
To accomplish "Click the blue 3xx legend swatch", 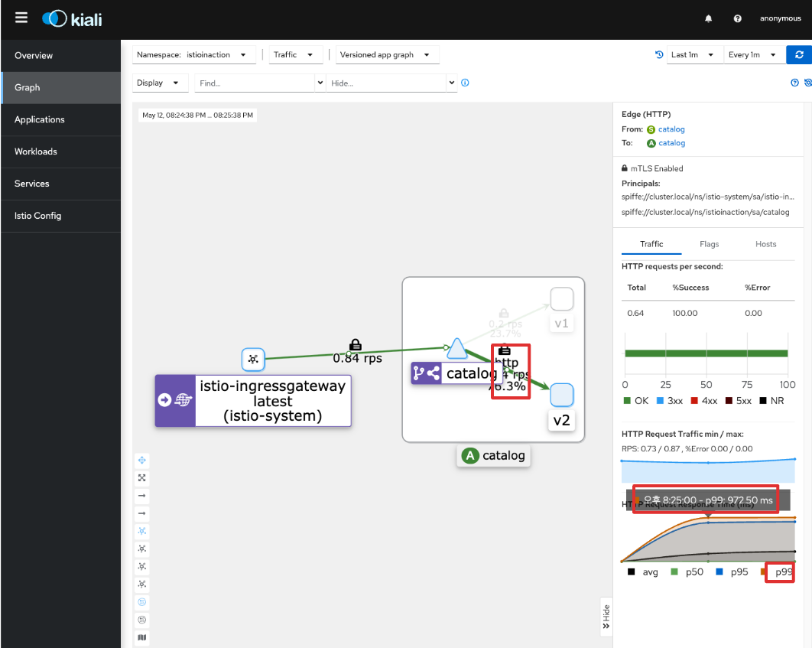I will [660, 401].
